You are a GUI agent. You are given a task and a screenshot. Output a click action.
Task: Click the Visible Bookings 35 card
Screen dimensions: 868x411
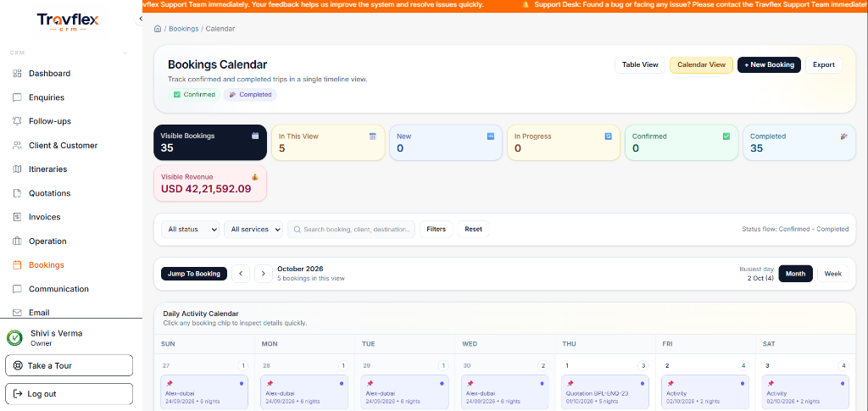pos(210,142)
